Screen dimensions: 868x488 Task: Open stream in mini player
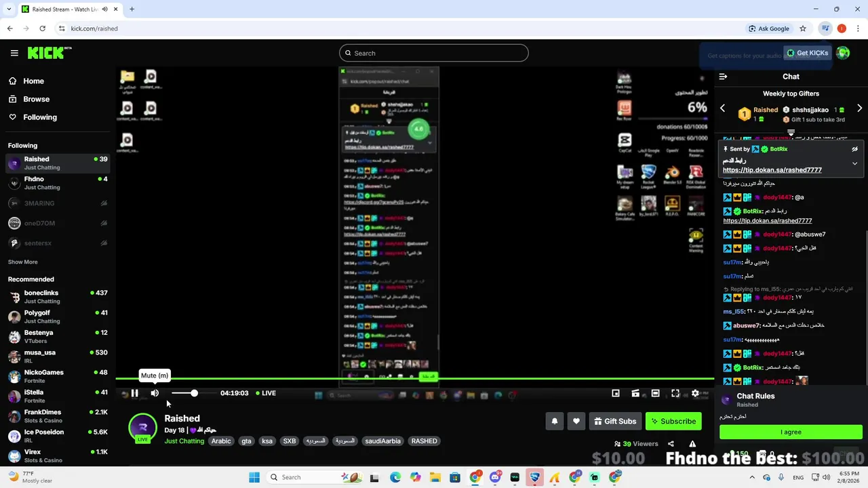(x=616, y=393)
